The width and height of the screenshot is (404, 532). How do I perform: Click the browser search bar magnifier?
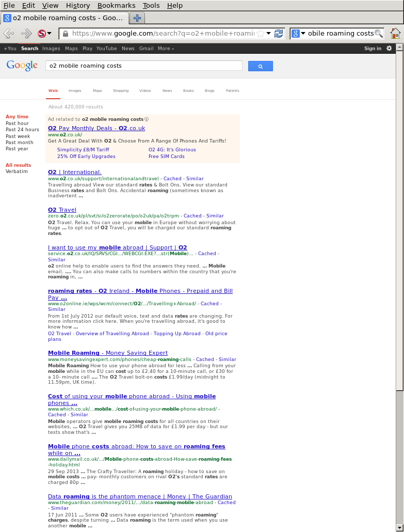[x=379, y=34]
